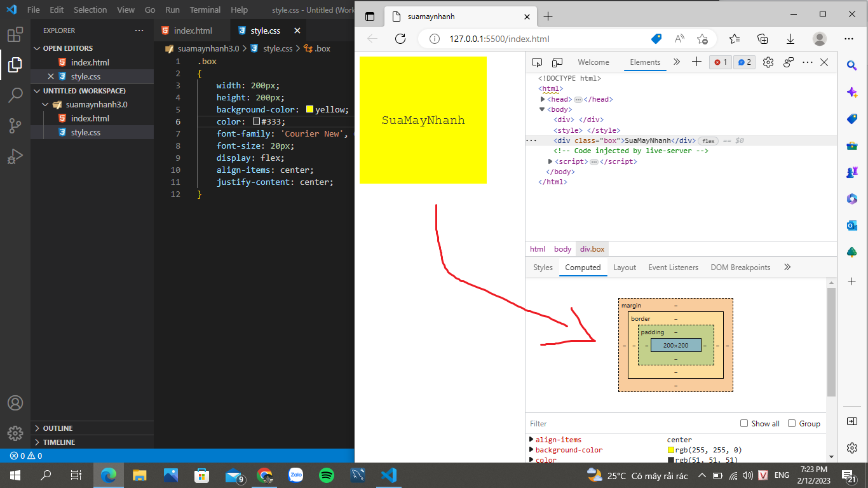Viewport: 868px width, 488px height.
Task: Show more sidebar panes chevron after DOM Breakpoints
Action: point(787,268)
